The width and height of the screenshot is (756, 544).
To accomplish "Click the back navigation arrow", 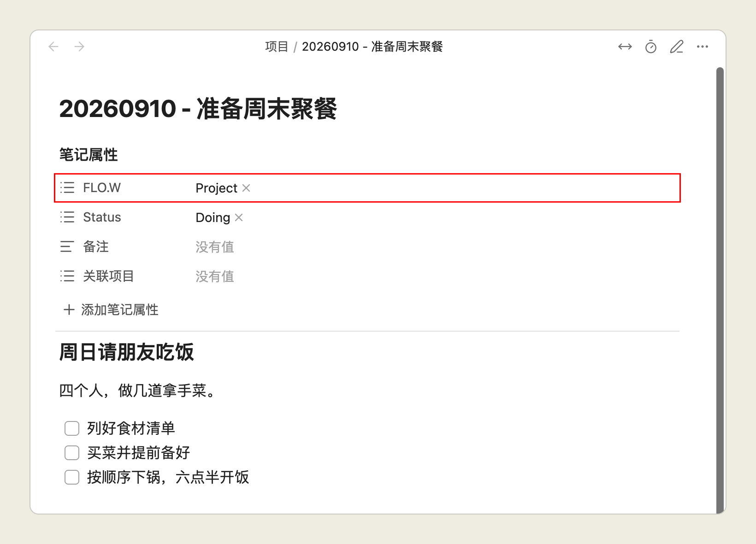I will pyautogui.click(x=53, y=47).
